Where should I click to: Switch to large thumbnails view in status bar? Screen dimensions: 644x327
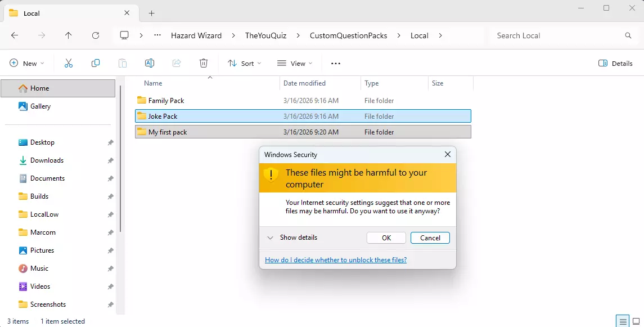(636, 321)
